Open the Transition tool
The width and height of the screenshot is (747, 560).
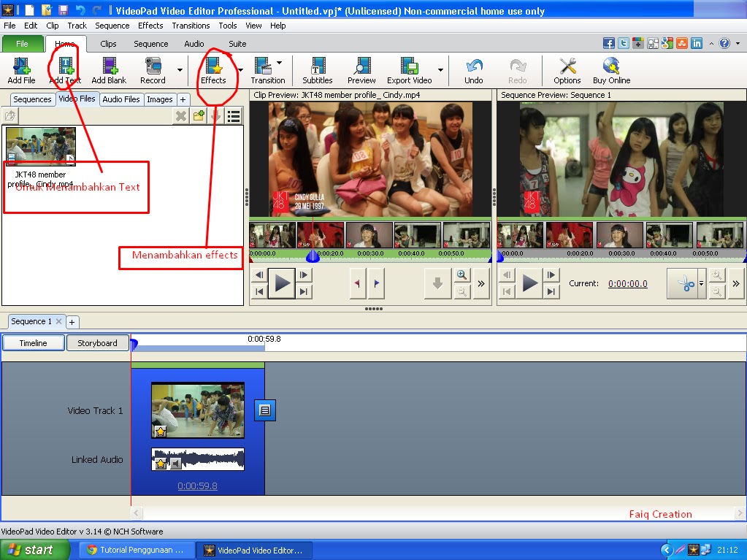268,71
